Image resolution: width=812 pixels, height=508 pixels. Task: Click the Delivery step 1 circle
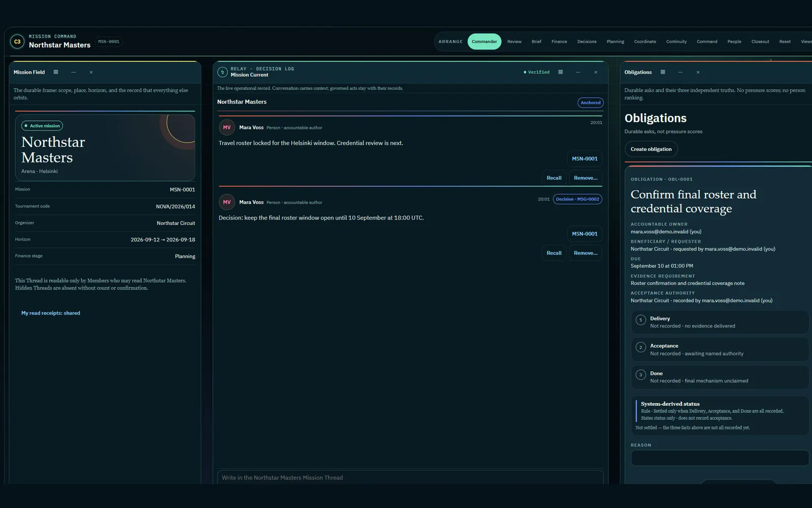[x=640, y=320]
